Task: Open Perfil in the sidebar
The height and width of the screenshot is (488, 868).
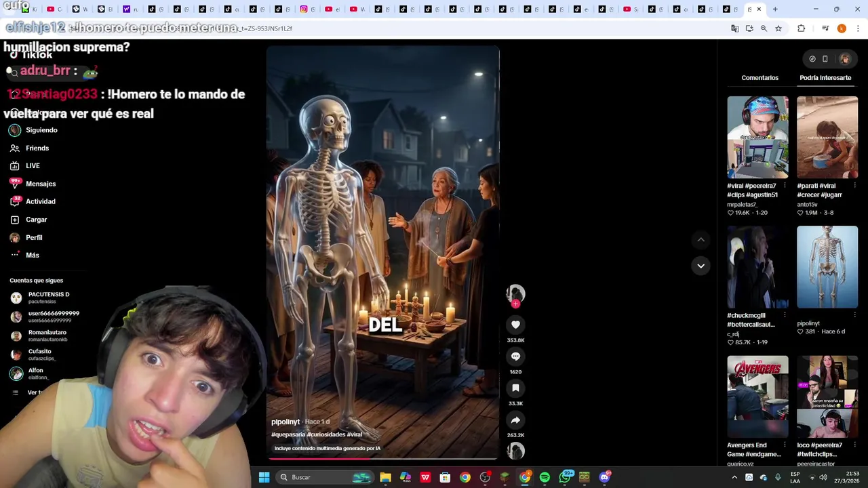Action: coord(34,237)
